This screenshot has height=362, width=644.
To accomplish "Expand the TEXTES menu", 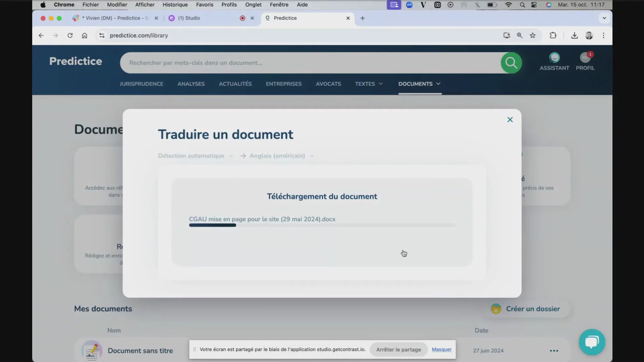I will point(369,84).
